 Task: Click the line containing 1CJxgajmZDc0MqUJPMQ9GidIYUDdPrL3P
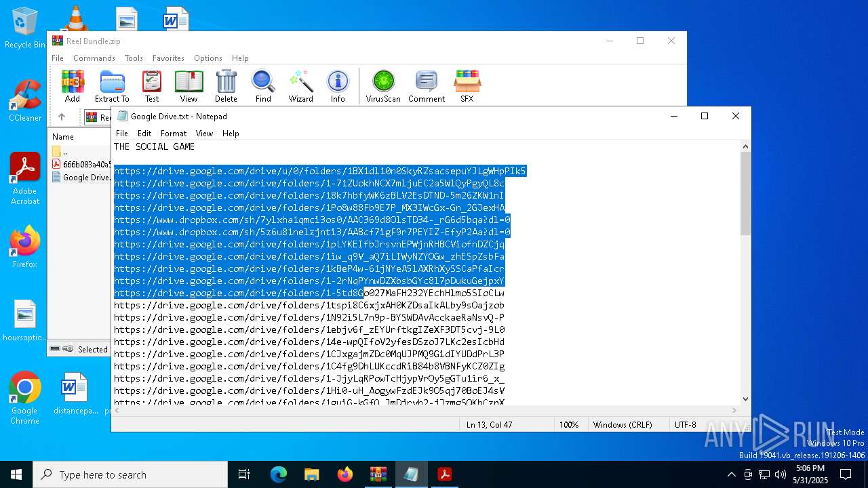309,354
